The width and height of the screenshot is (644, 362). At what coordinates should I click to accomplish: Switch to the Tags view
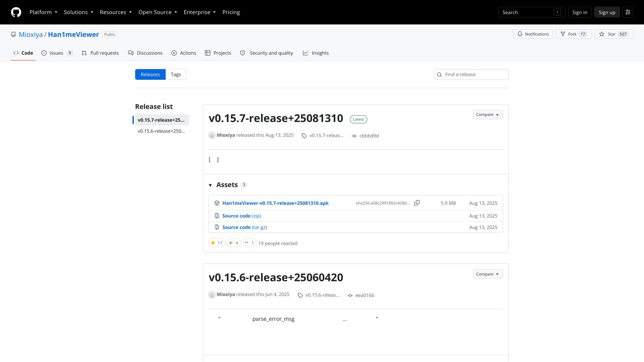point(176,74)
